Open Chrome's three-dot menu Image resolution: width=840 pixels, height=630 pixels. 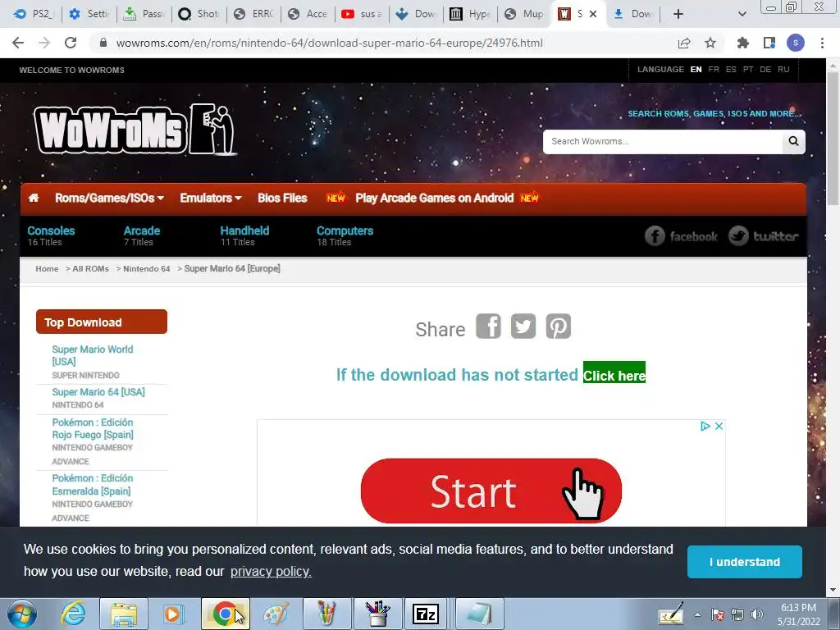[x=822, y=43]
